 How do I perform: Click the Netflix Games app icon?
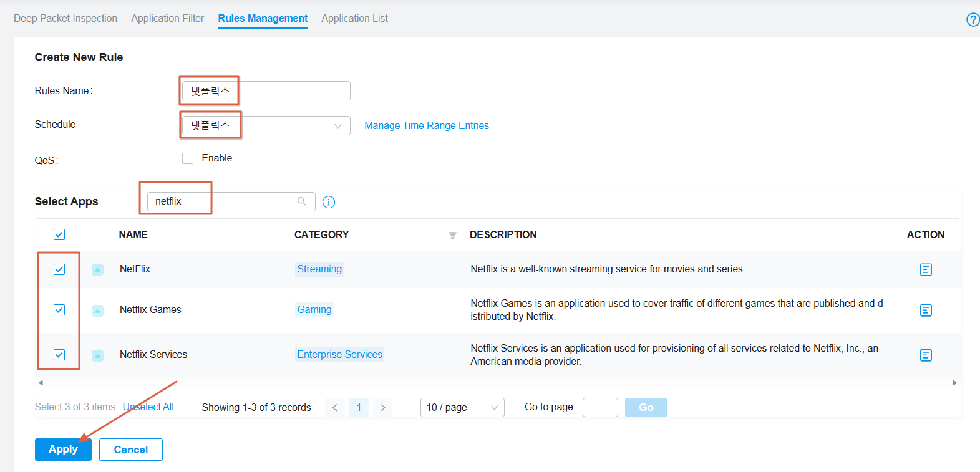pos(98,310)
